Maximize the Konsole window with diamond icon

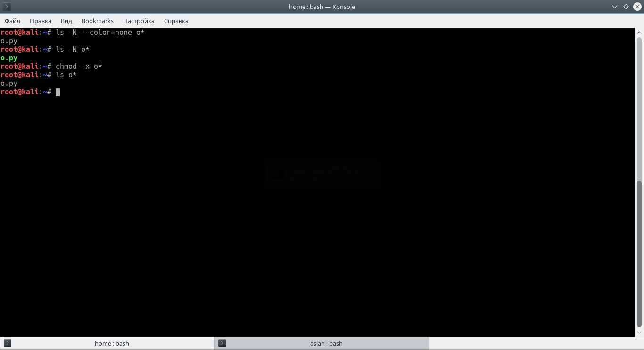click(626, 7)
